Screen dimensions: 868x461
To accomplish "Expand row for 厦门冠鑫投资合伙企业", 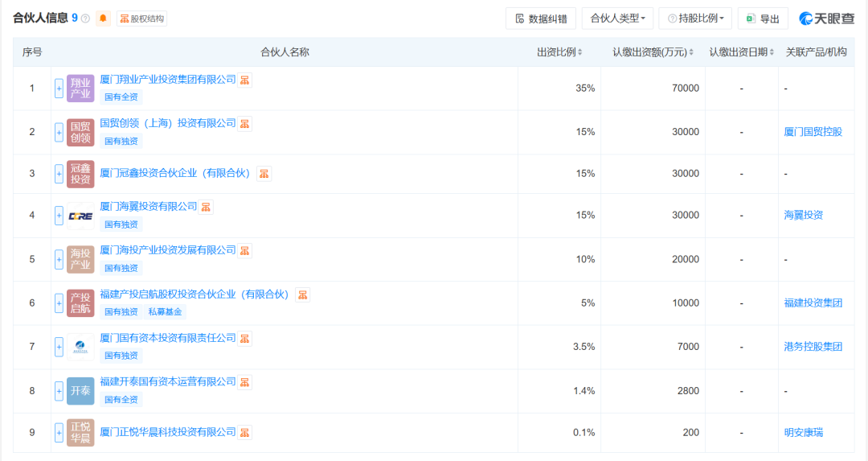I will [59, 174].
